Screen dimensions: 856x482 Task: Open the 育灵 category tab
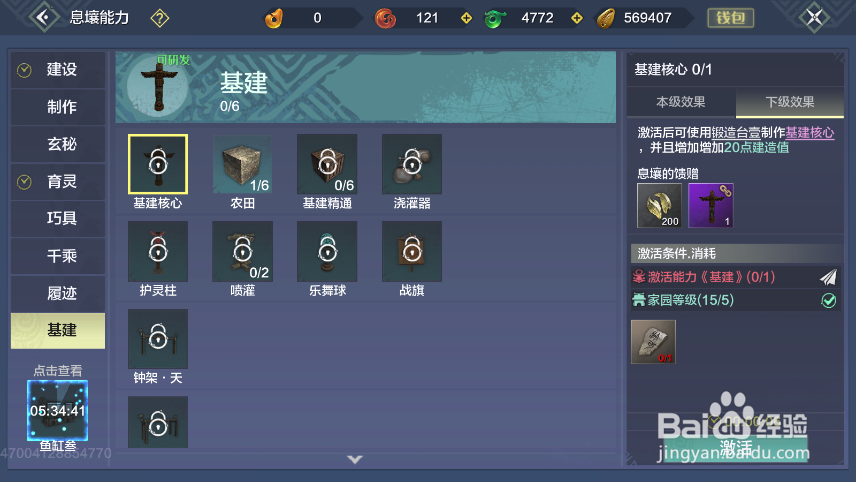coord(58,181)
